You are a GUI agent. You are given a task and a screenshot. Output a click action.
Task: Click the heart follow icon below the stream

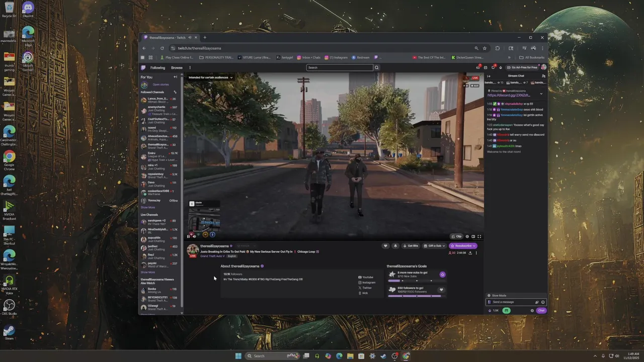[386, 246]
